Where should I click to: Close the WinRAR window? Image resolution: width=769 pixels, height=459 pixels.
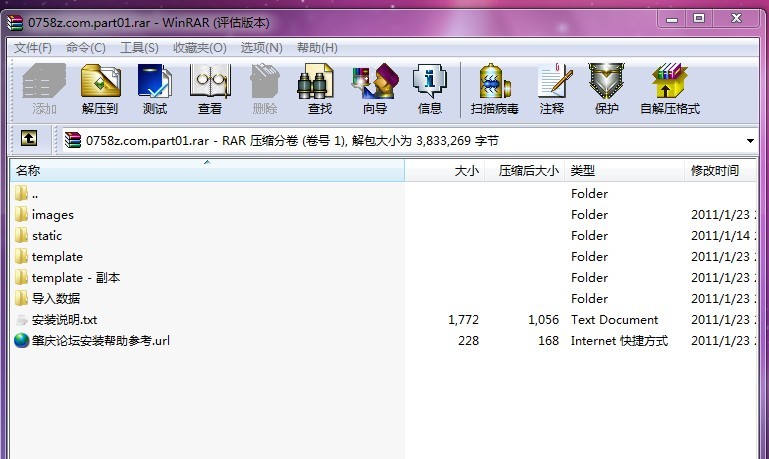pyautogui.click(x=736, y=19)
